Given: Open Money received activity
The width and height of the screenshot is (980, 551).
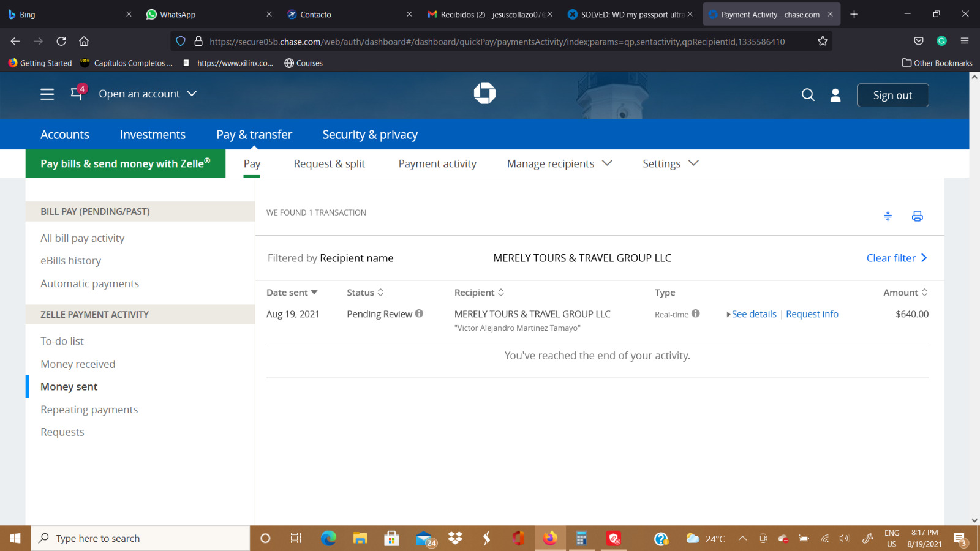Looking at the screenshot, I should click(x=78, y=364).
